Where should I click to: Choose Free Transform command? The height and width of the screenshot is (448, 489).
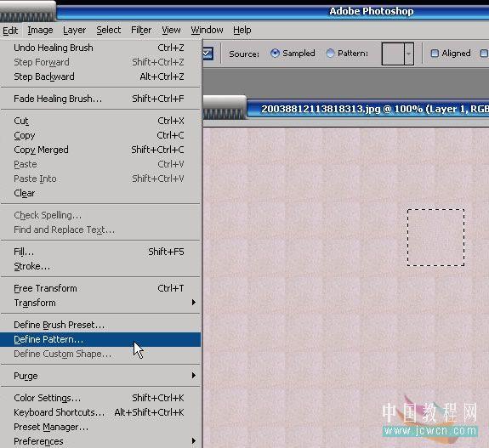click(100, 289)
